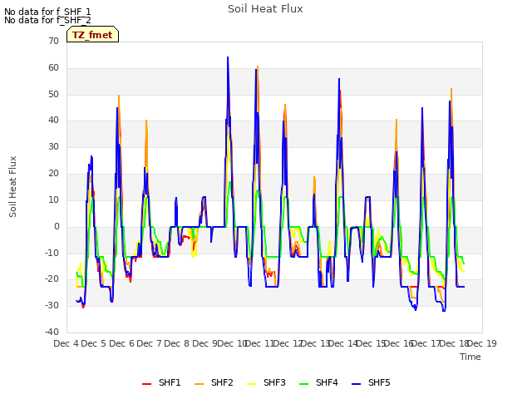Viewport: 532px width, 399px height.
Task: Click the SHF4 green legend swatch
Action: click(304, 383)
